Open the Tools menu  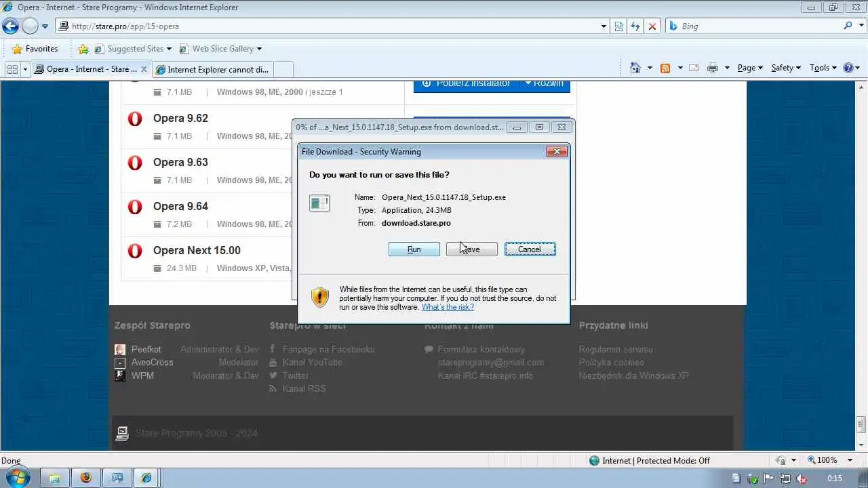tap(823, 68)
